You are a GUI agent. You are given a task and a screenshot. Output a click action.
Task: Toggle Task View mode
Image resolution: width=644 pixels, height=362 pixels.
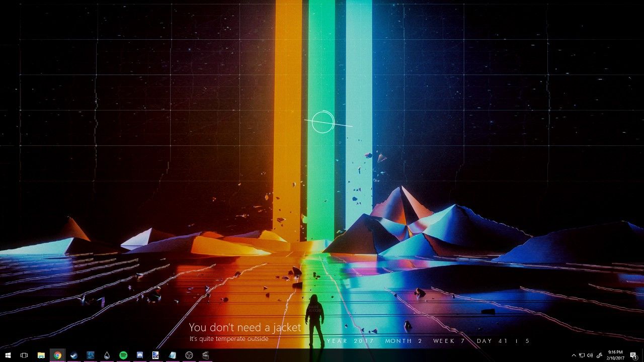24,355
